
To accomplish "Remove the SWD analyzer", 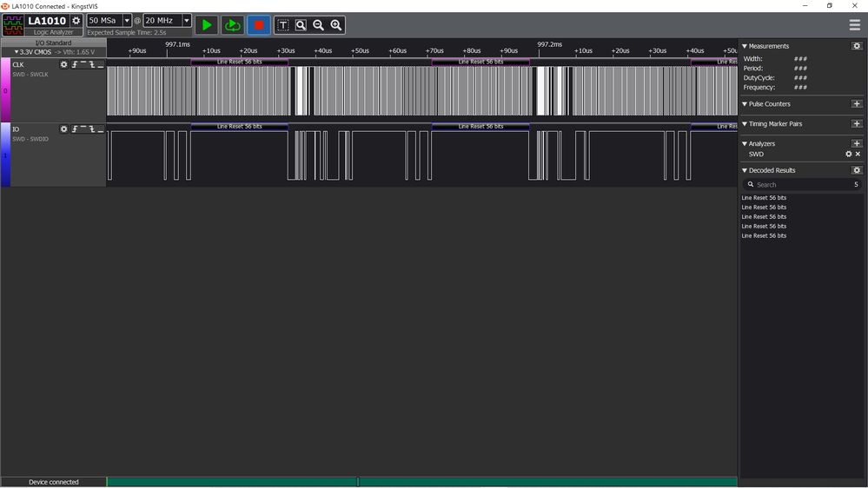I will point(858,154).
